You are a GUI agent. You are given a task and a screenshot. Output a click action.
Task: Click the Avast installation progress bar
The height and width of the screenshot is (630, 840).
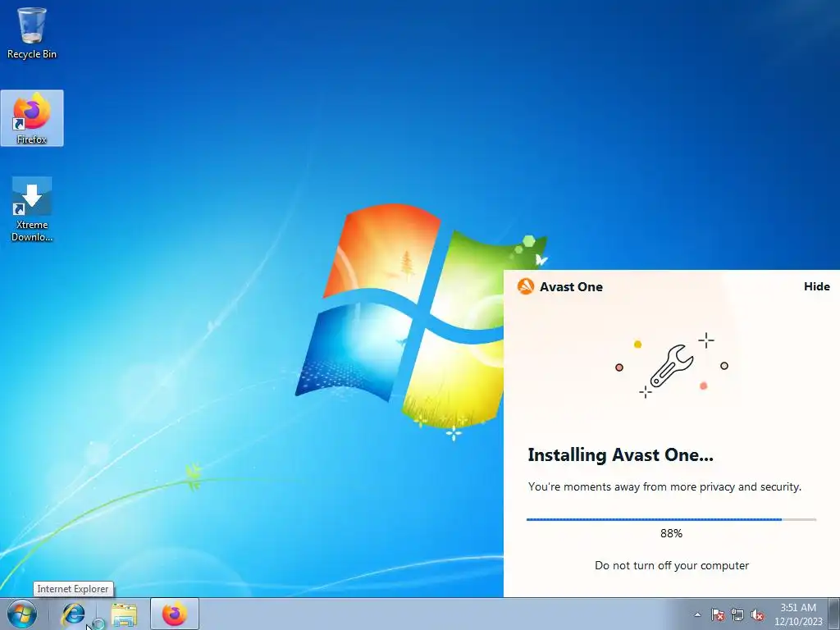671,519
